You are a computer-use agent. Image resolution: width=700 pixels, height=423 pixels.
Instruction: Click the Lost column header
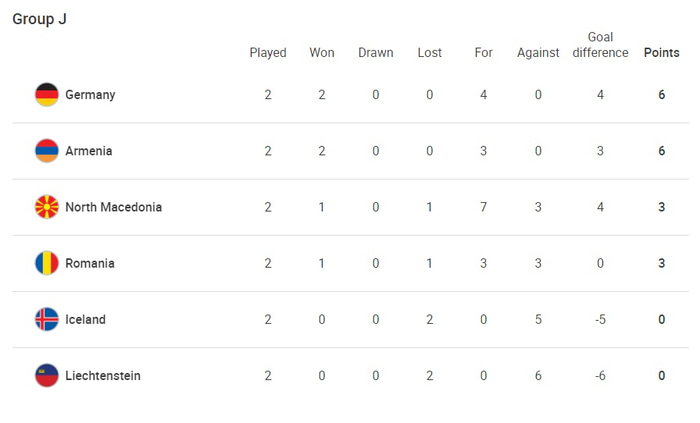tap(430, 53)
